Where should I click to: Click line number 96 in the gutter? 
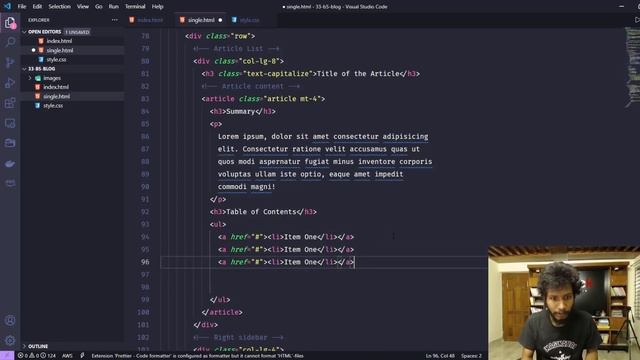click(145, 262)
